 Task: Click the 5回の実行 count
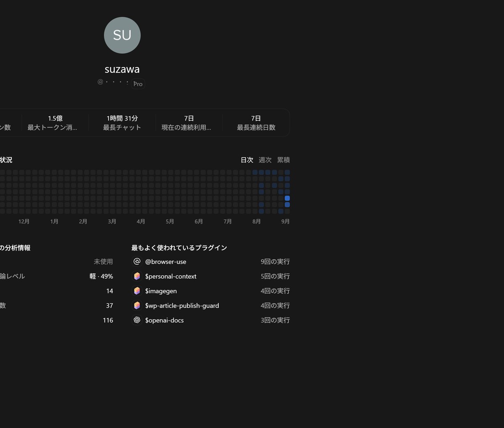pyautogui.click(x=275, y=276)
